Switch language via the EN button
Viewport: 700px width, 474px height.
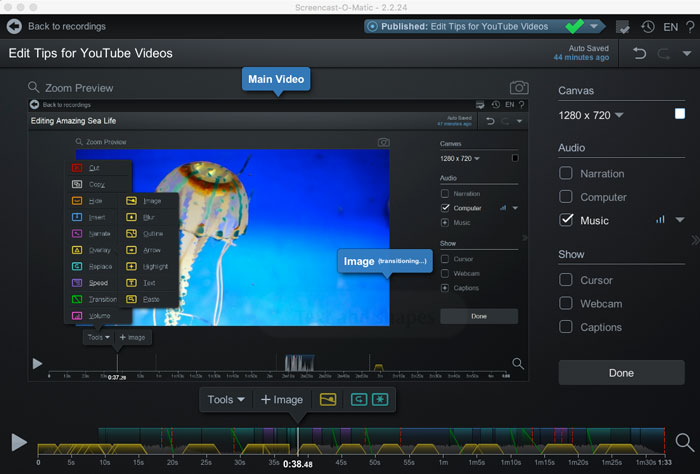click(670, 27)
